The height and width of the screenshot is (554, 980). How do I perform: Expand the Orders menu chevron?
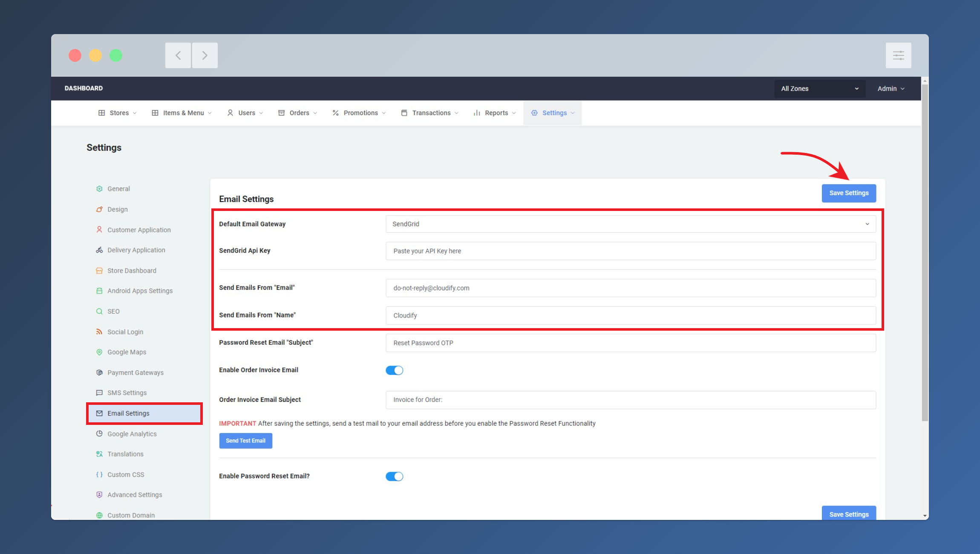click(x=315, y=113)
